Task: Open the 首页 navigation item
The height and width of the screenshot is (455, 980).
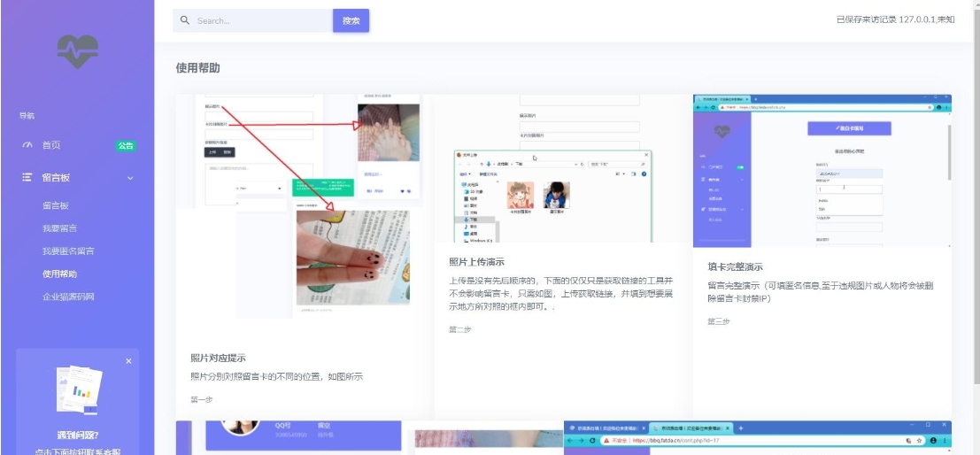Action: coord(51,145)
